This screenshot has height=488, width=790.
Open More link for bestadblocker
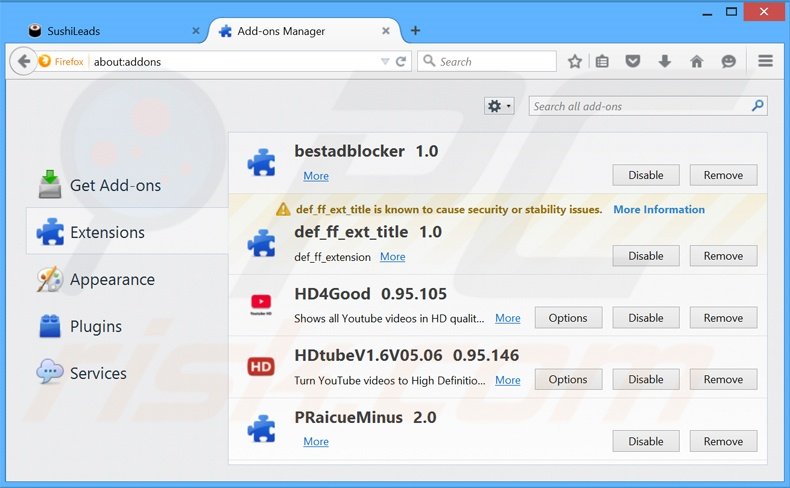pyautogui.click(x=316, y=176)
